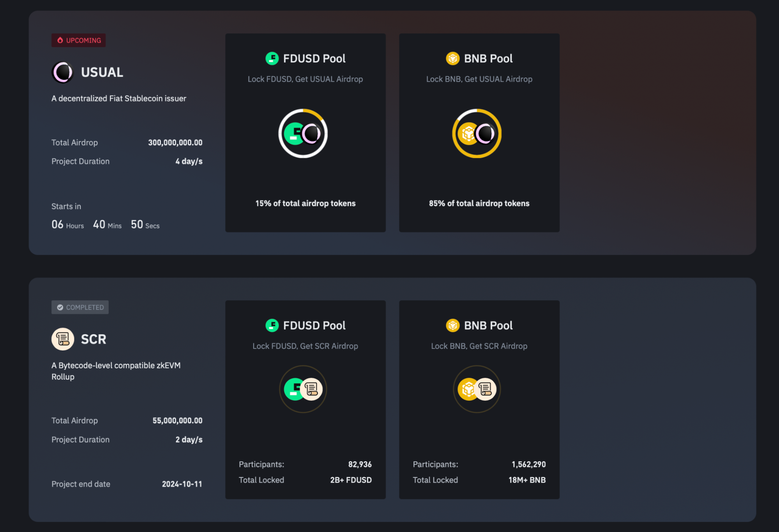Viewport: 779px width, 532px height.
Task: Click 'Participants:' label in SCR BNB Pool
Action: pos(436,464)
